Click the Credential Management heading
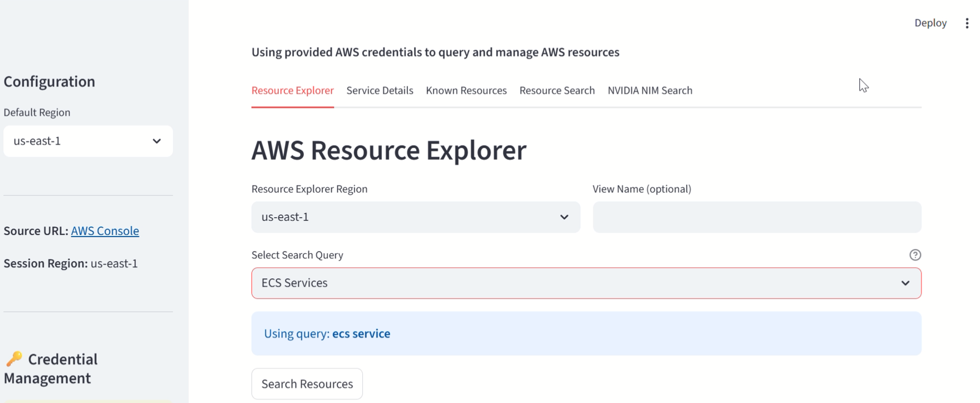This screenshot has height=403, width=980. click(x=51, y=368)
